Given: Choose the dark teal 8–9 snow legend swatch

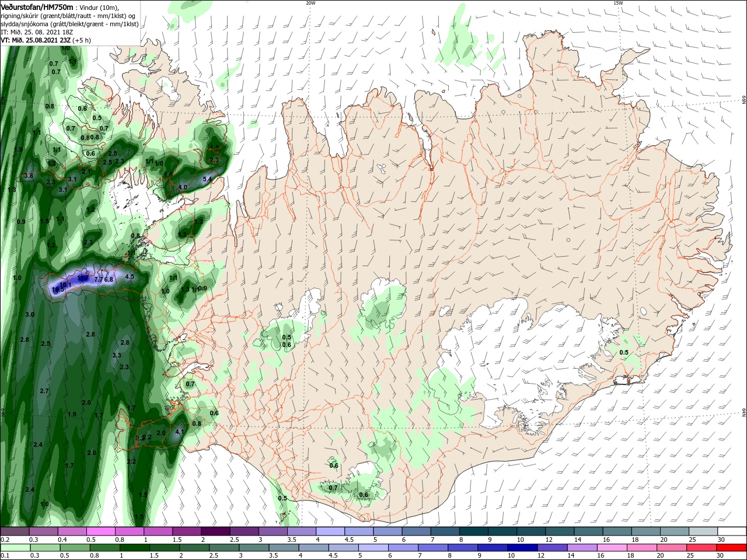Looking at the screenshot, I should 474,531.
